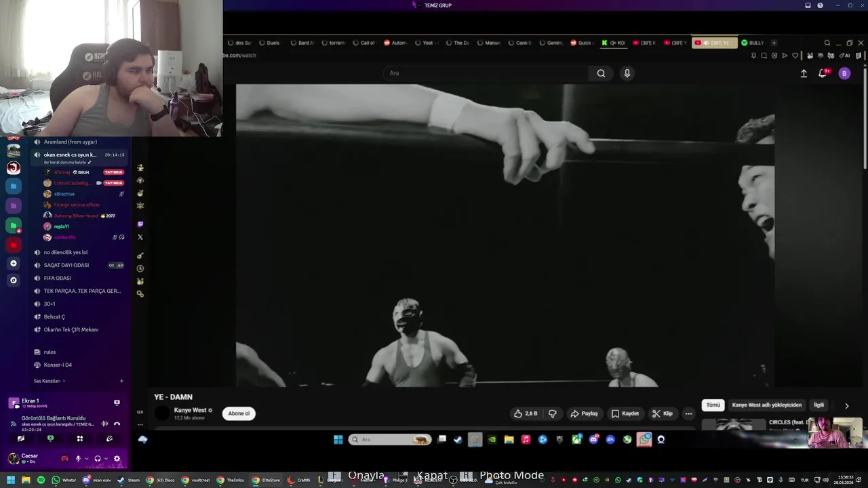Click the YouTube Ara search field
This screenshot has width=868, height=488.
click(x=485, y=73)
